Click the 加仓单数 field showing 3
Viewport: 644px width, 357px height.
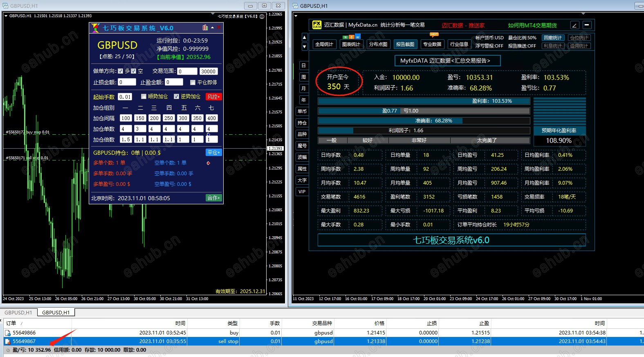(x=140, y=129)
